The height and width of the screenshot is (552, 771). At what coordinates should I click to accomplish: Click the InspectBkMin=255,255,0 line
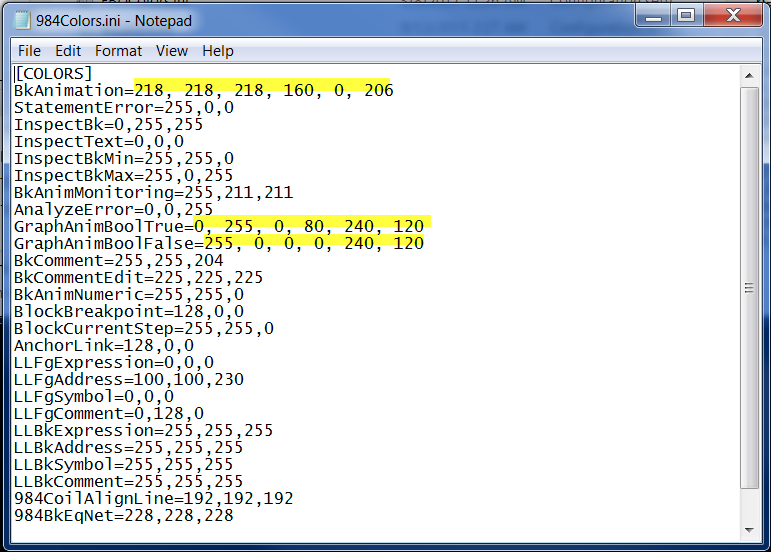(124, 158)
